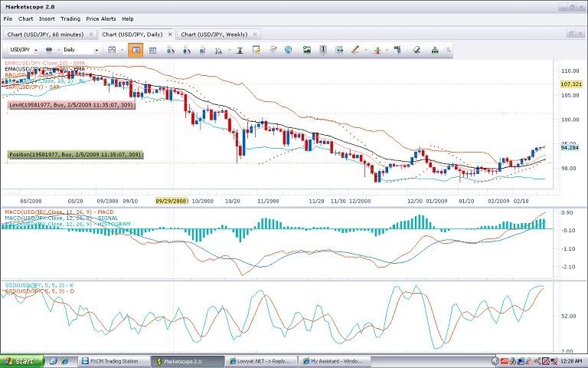
Task: Open the USD/JPY symbol dropdown
Action: tap(21, 50)
